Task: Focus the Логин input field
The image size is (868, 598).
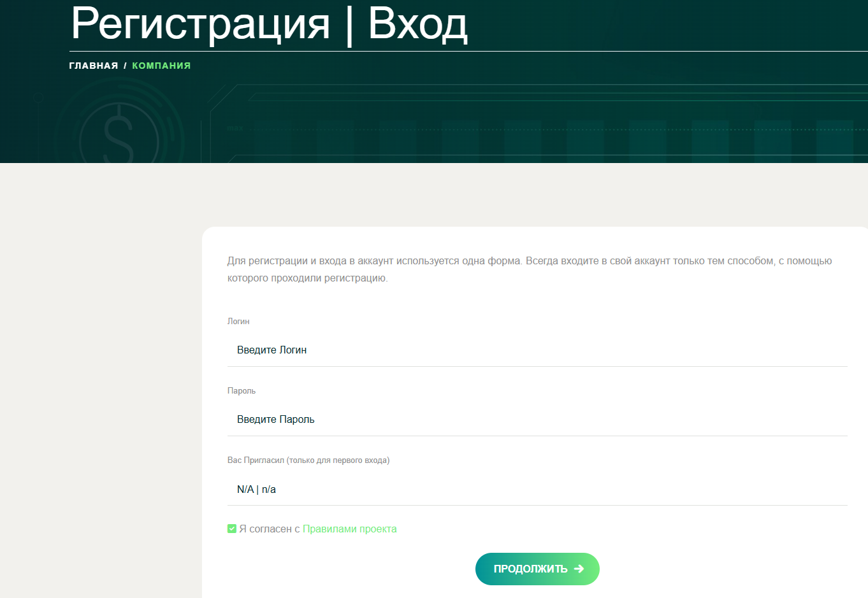Action: [537, 350]
